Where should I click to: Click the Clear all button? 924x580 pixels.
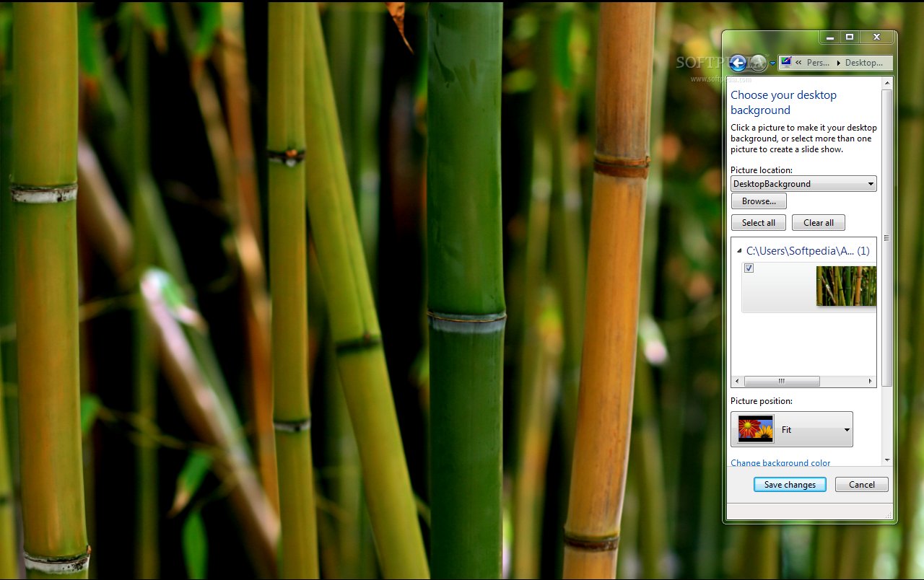click(819, 223)
